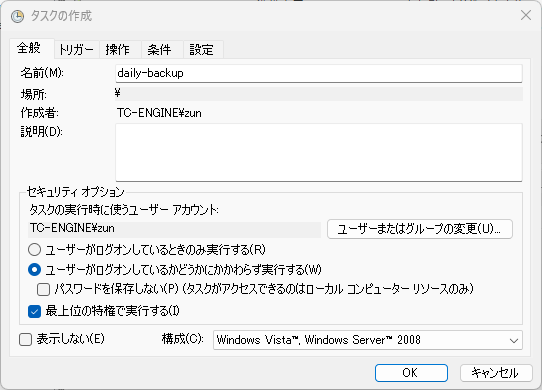This screenshot has width=542, height=390.
Task: Click the dropdown arrow of 構成 combo box
Action: 514,341
